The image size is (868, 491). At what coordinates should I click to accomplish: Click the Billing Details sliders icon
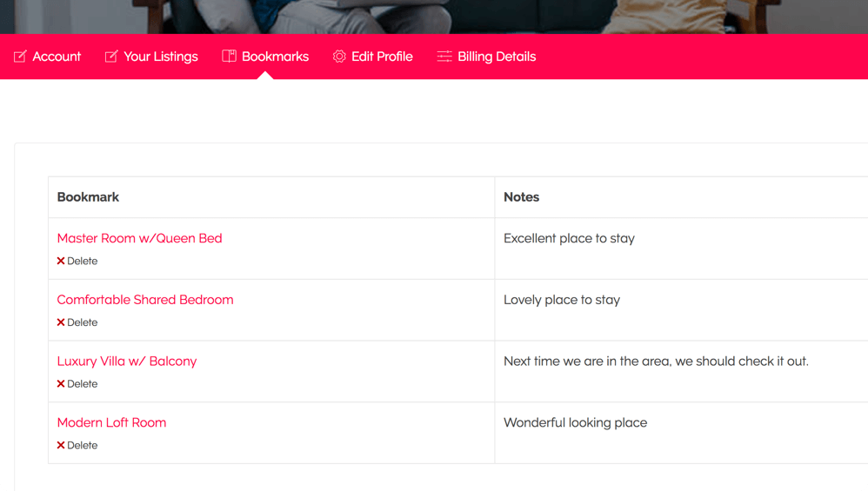tap(444, 56)
